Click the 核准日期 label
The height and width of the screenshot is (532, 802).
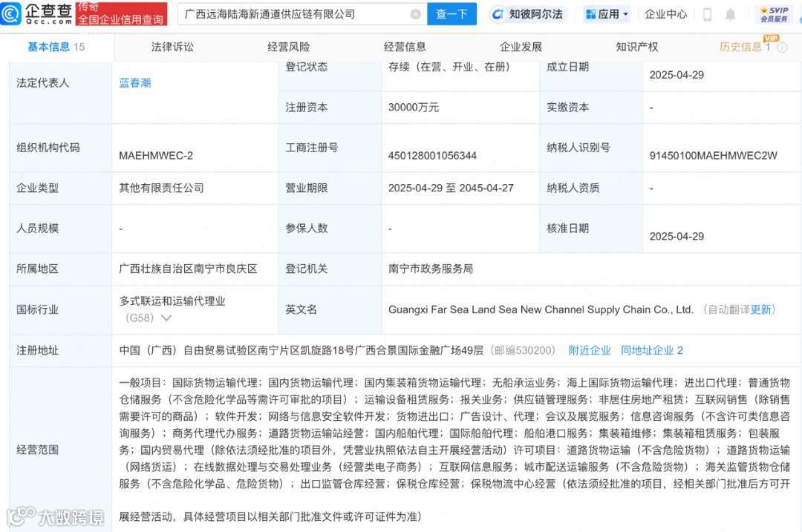point(568,229)
